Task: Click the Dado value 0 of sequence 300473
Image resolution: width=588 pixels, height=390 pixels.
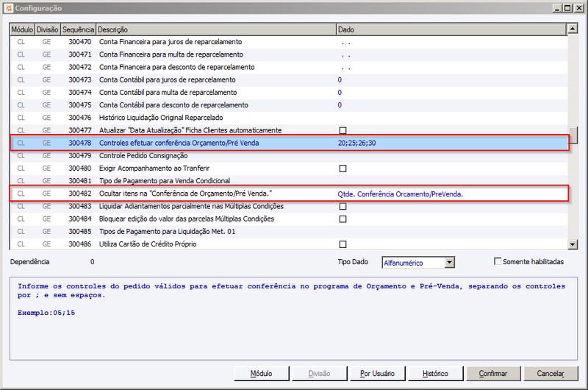Action: (340, 80)
